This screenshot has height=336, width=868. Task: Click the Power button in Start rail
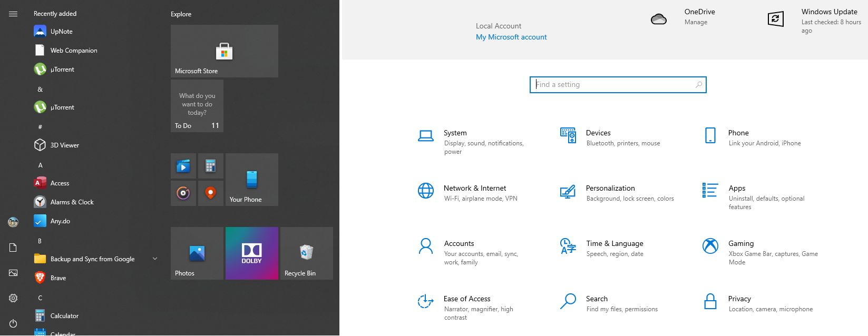tap(13, 323)
